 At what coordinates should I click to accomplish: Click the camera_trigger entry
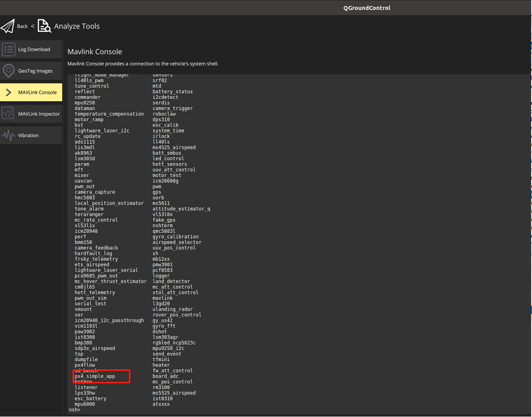(173, 109)
